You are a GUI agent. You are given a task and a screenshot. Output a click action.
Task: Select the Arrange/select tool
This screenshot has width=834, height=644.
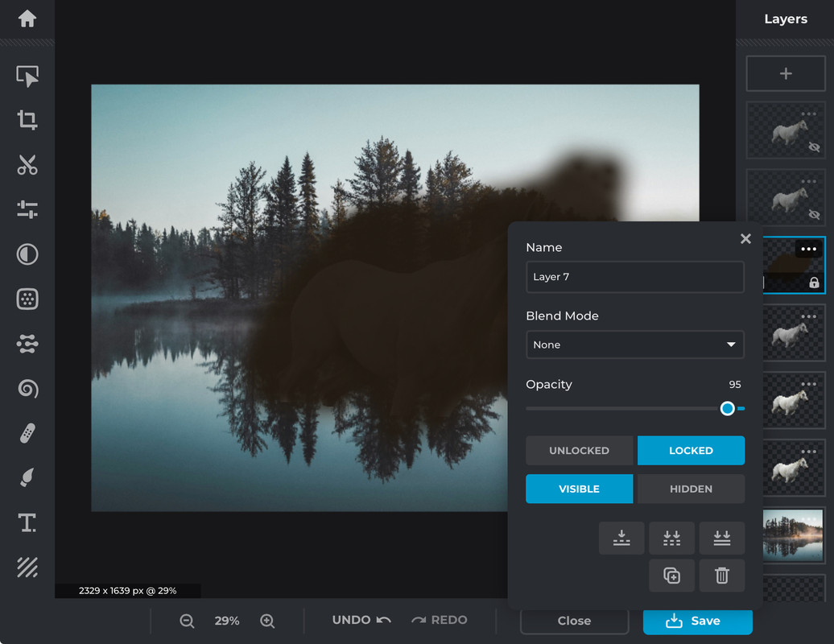pyautogui.click(x=27, y=76)
